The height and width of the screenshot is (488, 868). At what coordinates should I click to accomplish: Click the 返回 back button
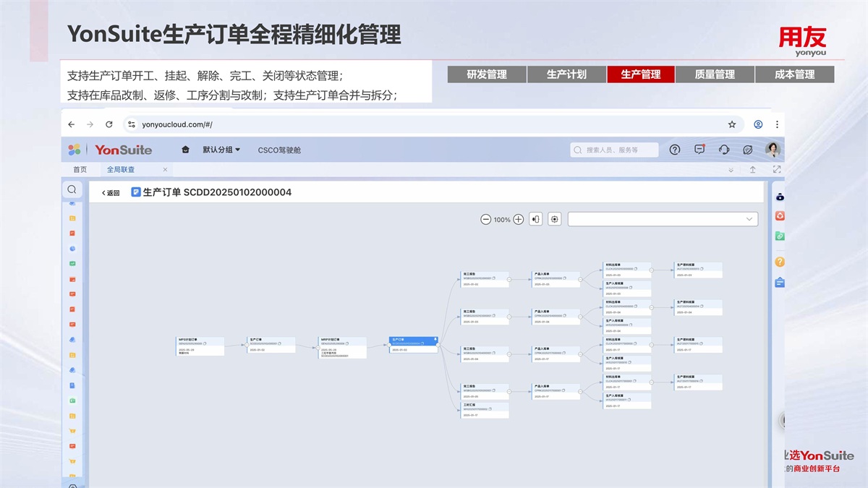tap(111, 193)
